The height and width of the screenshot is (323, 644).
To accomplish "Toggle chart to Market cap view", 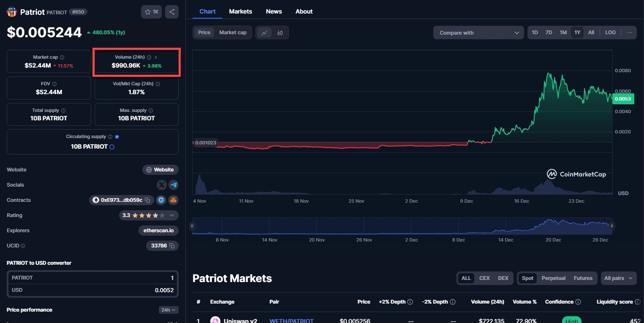I will [x=233, y=33].
